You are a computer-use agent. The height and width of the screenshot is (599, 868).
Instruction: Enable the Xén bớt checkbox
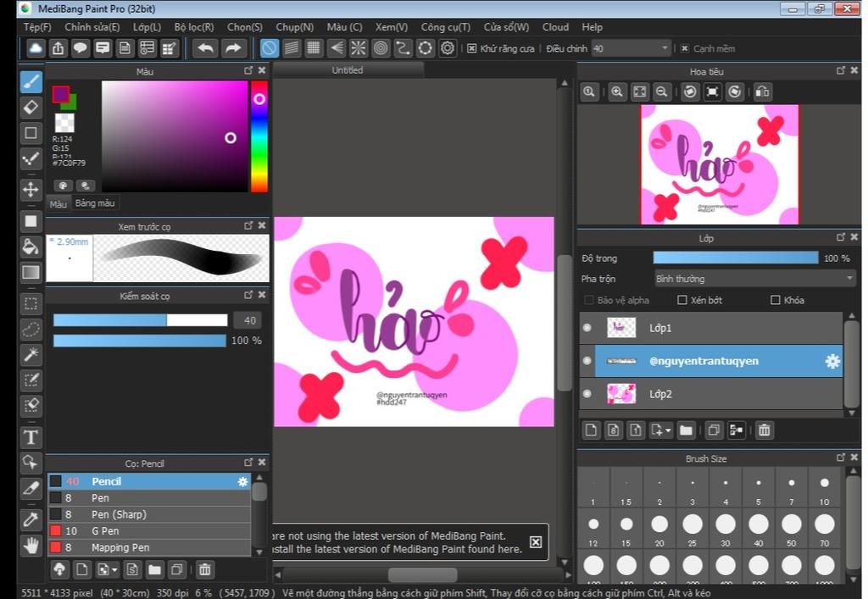pyautogui.click(x=682, y=300)
